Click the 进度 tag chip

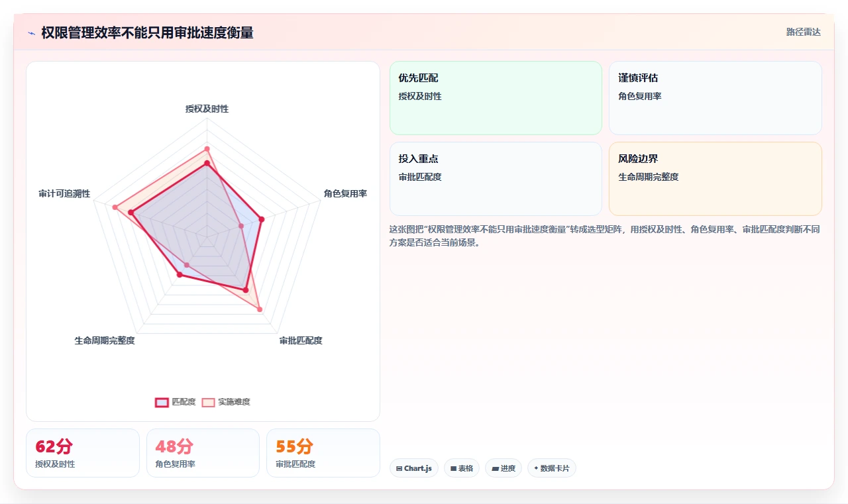pyautogui.click(x=503, y=468)
